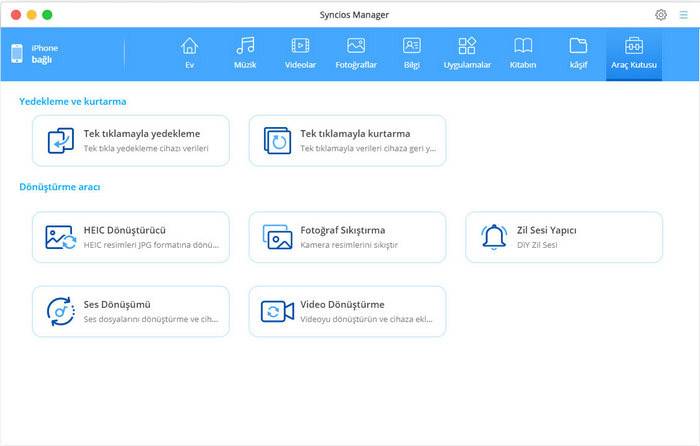
Task: Open the Müzik music note icon
Action: (x=245, y=46)
